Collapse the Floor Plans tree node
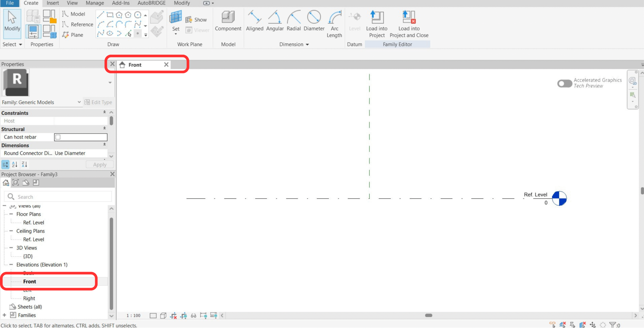The image size is (644, 333). pyautogui.click(x=11, y=214)
